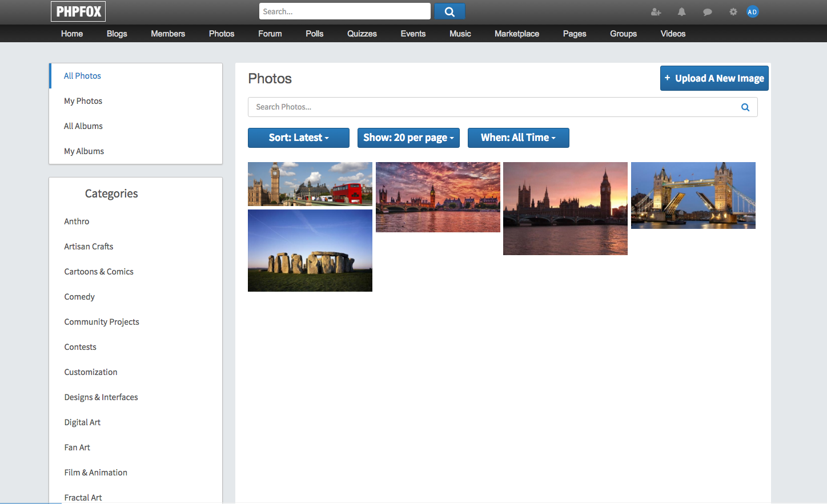The image size is (827, 504).
Task: Open the settings gear icon
Action: click(x=733, y=12)
